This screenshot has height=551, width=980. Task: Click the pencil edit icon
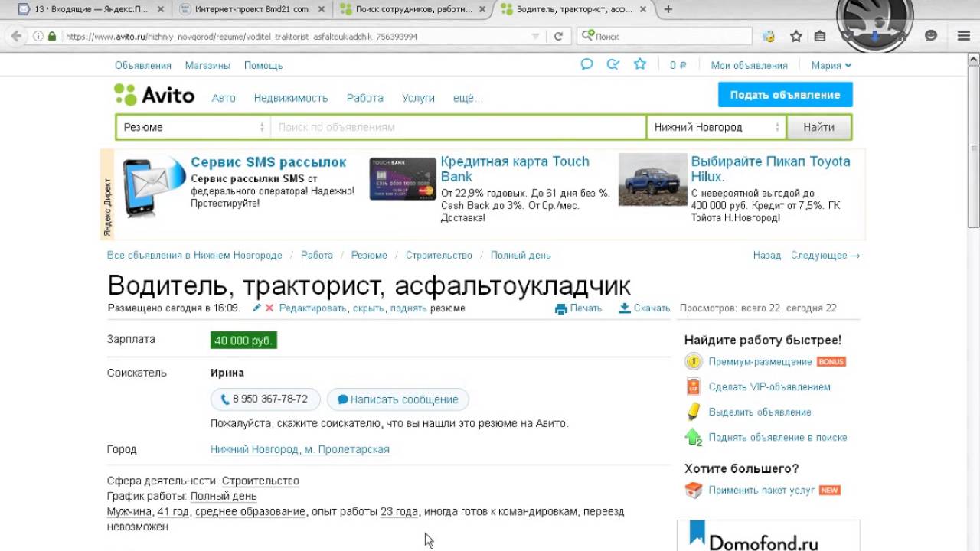(257, 308)
